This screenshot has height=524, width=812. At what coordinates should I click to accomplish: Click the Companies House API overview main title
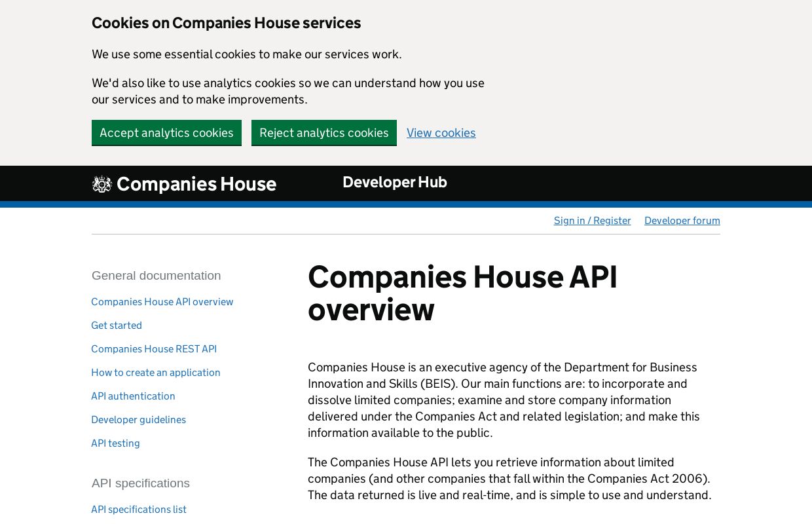[x=462, y=293]
